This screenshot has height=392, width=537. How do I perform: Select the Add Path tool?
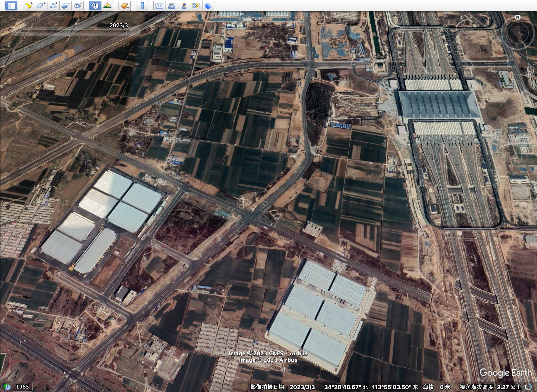(x=53, y=5)
